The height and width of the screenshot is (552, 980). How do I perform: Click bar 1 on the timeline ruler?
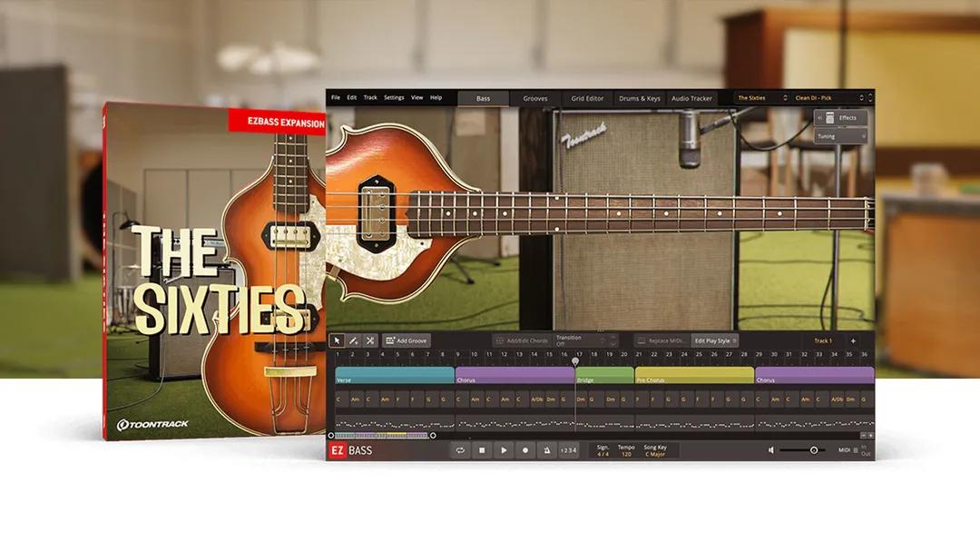[x=338, y=354]
